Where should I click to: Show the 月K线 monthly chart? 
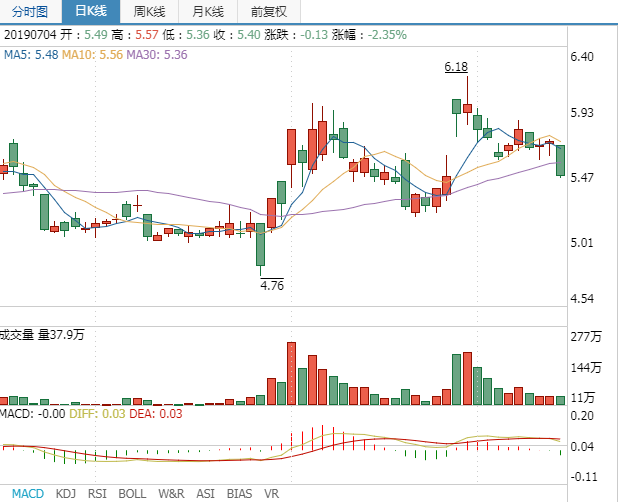coord(209,12)
